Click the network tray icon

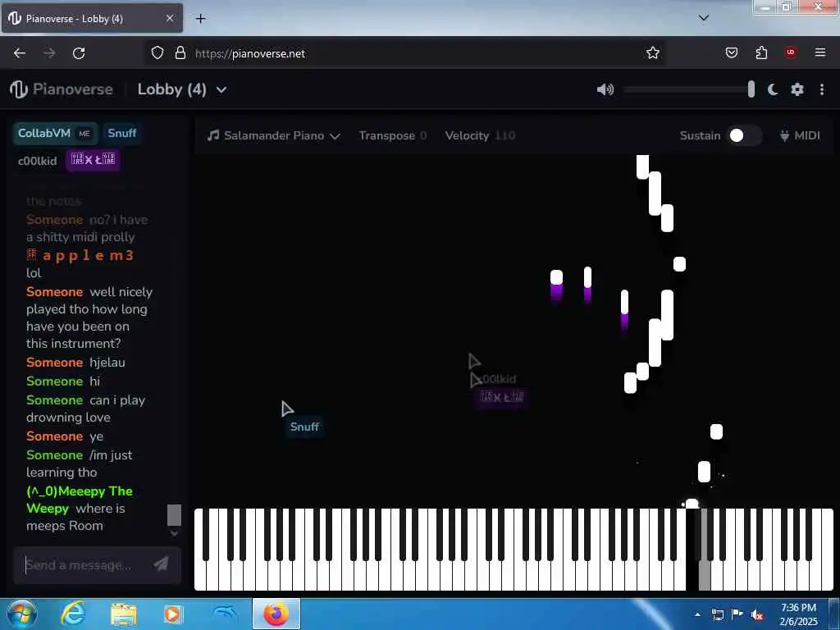pyautogui.click(x=717, y=614)
